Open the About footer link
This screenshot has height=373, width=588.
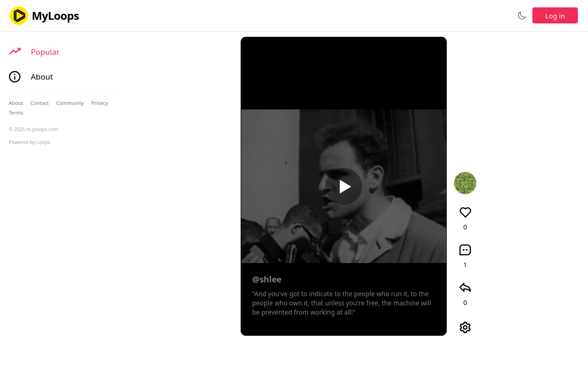tap(16, 103)
